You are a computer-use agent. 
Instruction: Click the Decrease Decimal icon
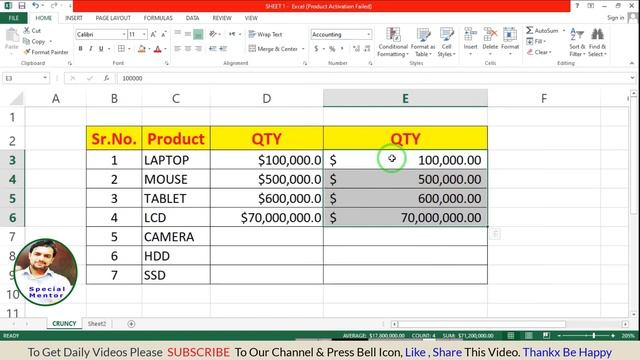click(x=367, y=49)
